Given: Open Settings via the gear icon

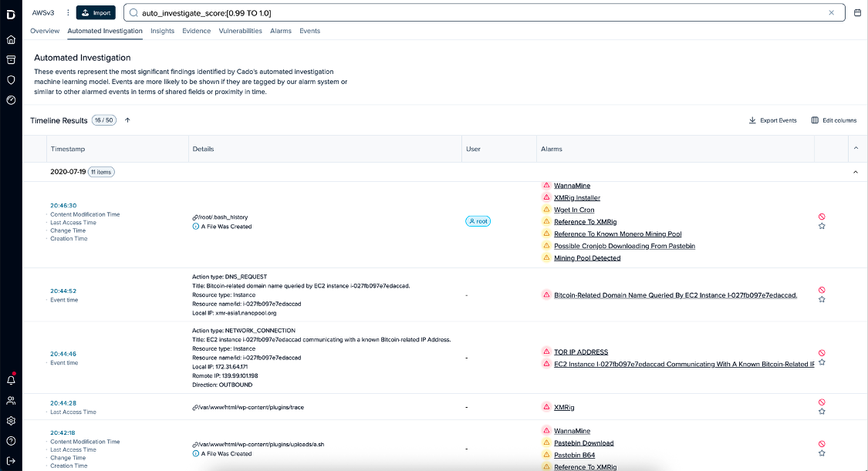Looking at the screenshot, I should click(11, 421).
